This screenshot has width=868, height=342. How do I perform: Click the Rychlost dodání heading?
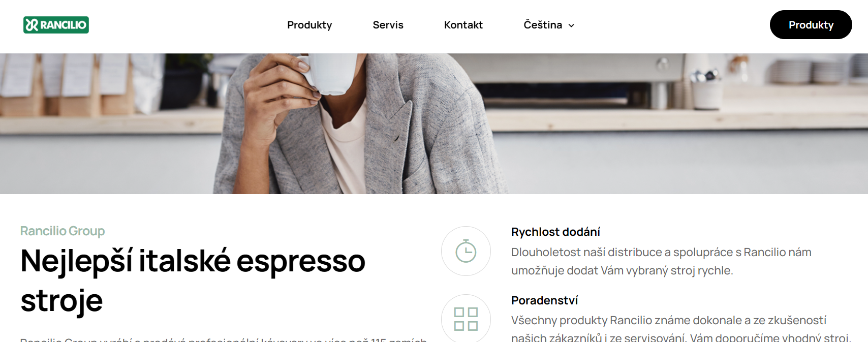(555, 232)
